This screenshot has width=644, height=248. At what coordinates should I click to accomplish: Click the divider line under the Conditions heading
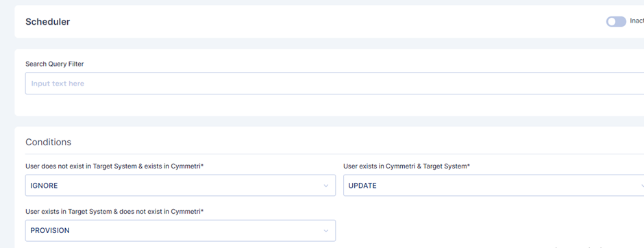pyautogui.click(x=334, y=154)
